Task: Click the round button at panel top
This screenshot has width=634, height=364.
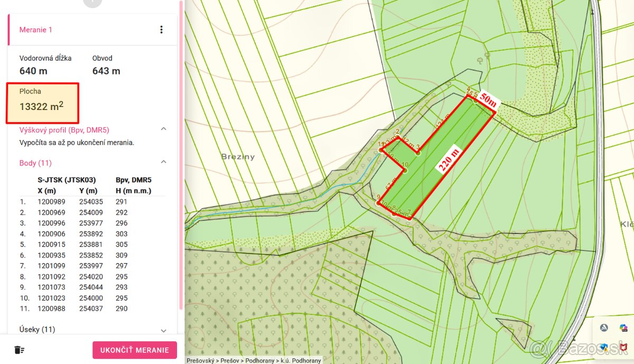Action: (92, 2)
